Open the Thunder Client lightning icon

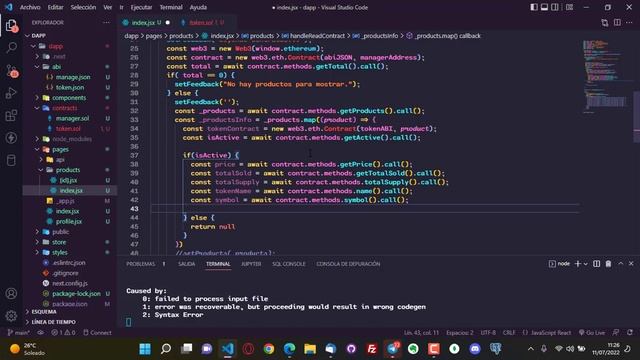click(x=11, y=138)
